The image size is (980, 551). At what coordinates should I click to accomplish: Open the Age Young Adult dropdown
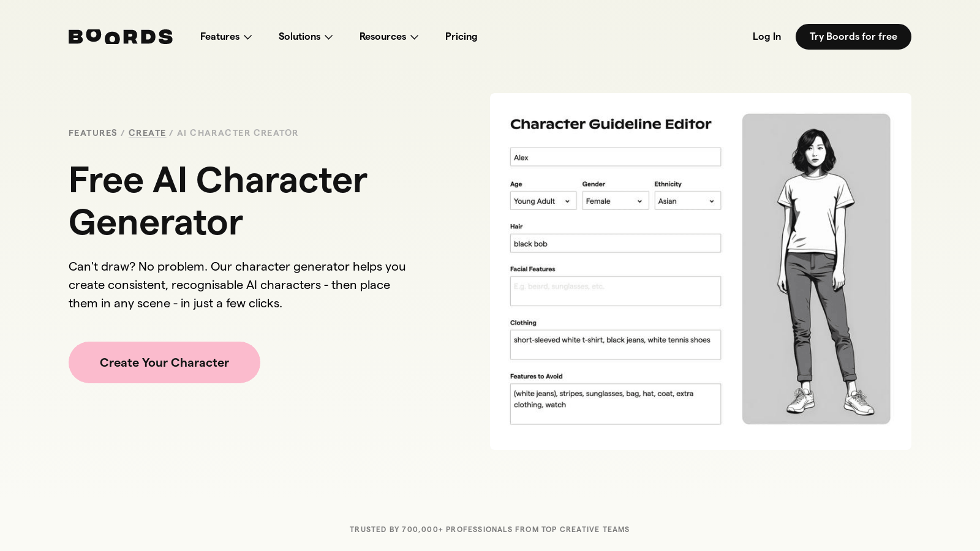[x=543, y=201]
